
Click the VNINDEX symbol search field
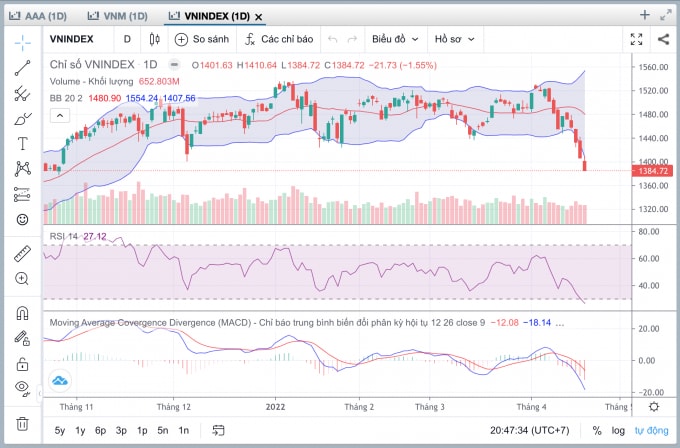click(72, 39)
